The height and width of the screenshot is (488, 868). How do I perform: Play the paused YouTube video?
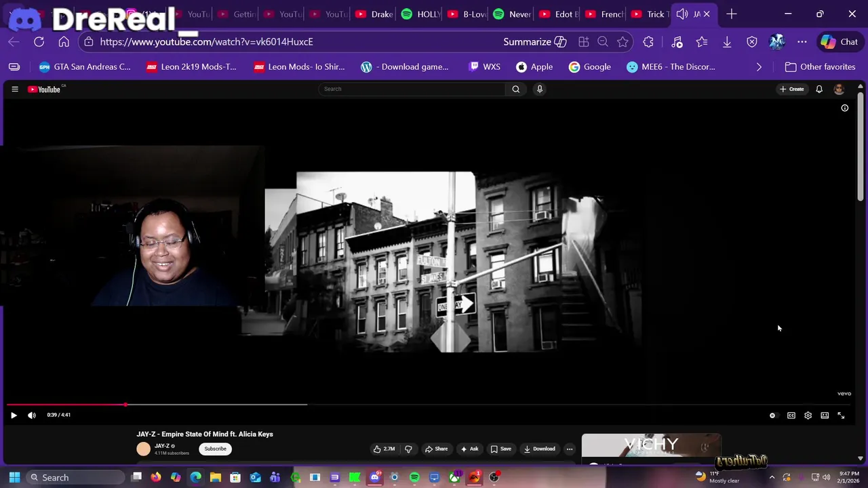pyautogui.click(x=14, y=415)
